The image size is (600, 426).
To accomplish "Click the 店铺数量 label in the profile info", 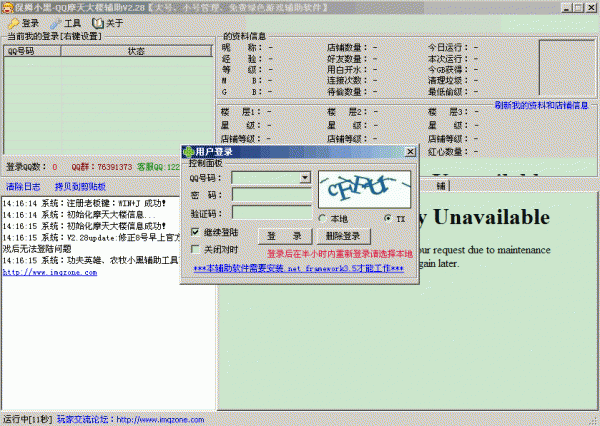I will click(347, 47).
